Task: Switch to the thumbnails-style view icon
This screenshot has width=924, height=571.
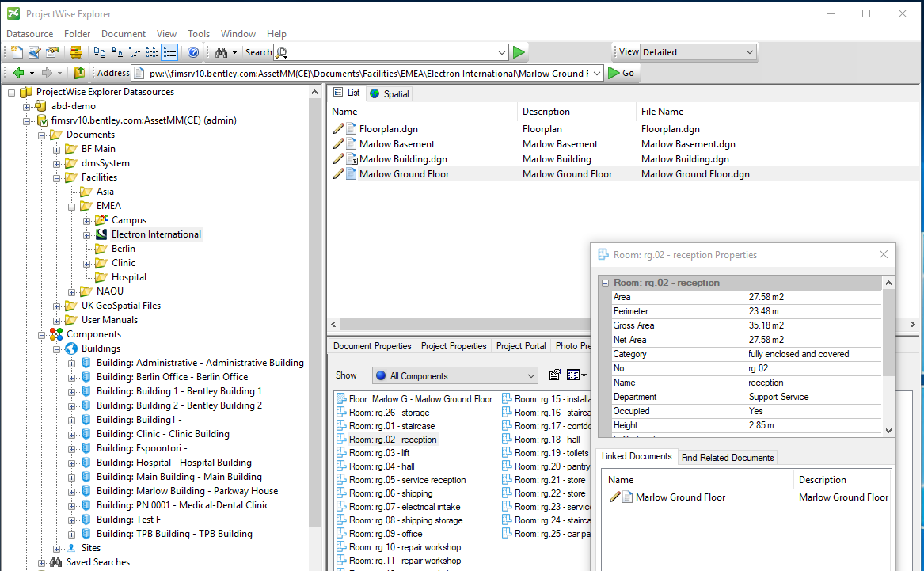Action: [x=152, y=52]
